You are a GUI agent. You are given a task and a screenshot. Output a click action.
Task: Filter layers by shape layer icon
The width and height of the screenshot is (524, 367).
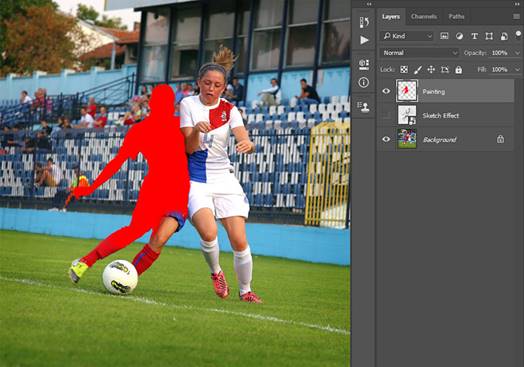pos(489,36)
